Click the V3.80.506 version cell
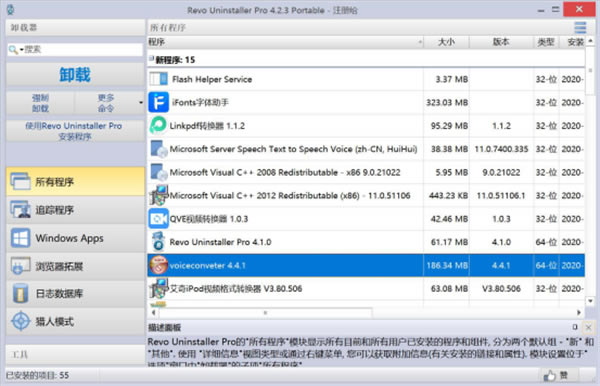Image resolution: width=600 pixels, height=386 pixels. pyautogui.click(x=501, y=288)
